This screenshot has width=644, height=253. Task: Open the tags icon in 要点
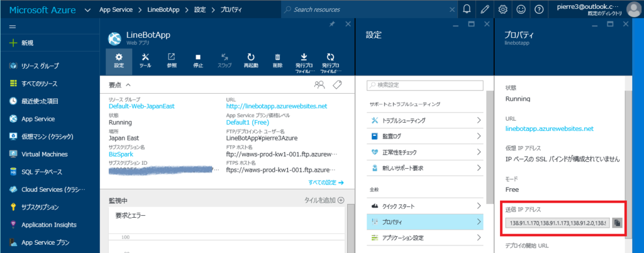coord(337,84)
